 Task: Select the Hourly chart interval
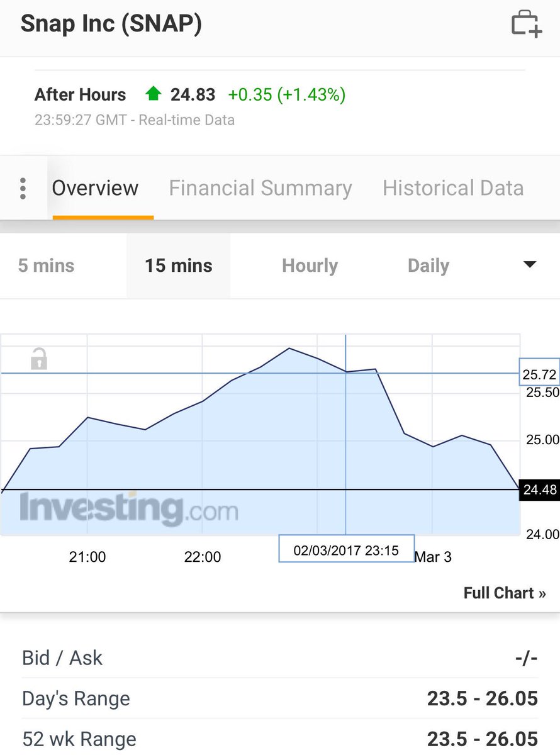[x=310, y=266]
